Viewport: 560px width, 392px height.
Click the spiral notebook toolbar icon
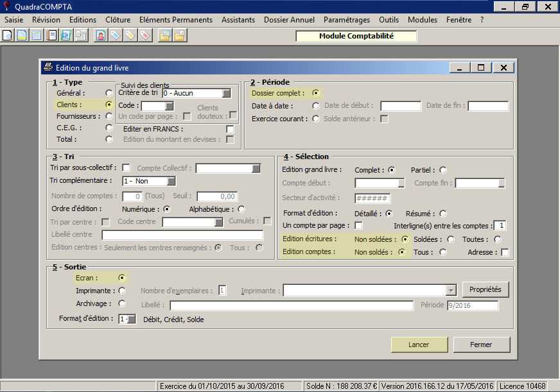[x=51, y=36]
